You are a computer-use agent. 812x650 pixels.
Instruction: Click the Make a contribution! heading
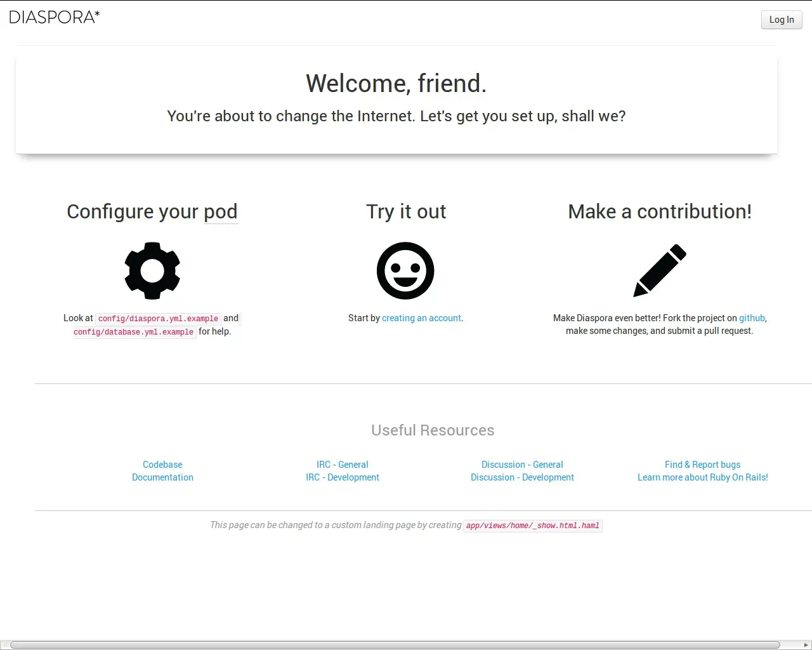pos(660,211)
